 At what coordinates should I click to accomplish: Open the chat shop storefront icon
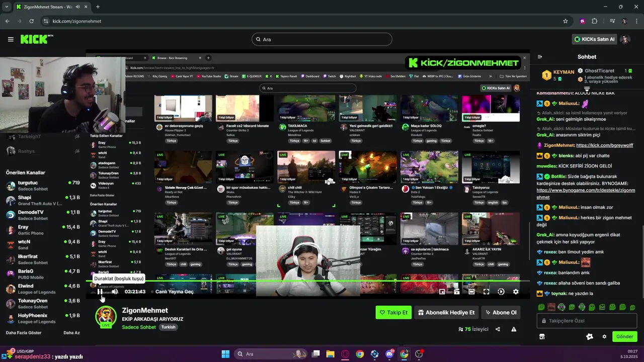click(x=542, y=336)
